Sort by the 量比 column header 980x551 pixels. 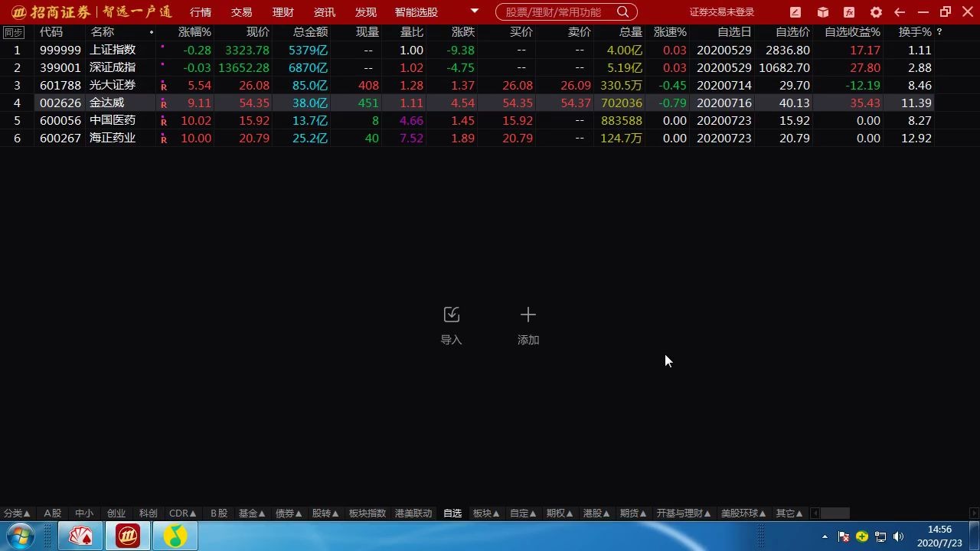(x=412, y=32)
